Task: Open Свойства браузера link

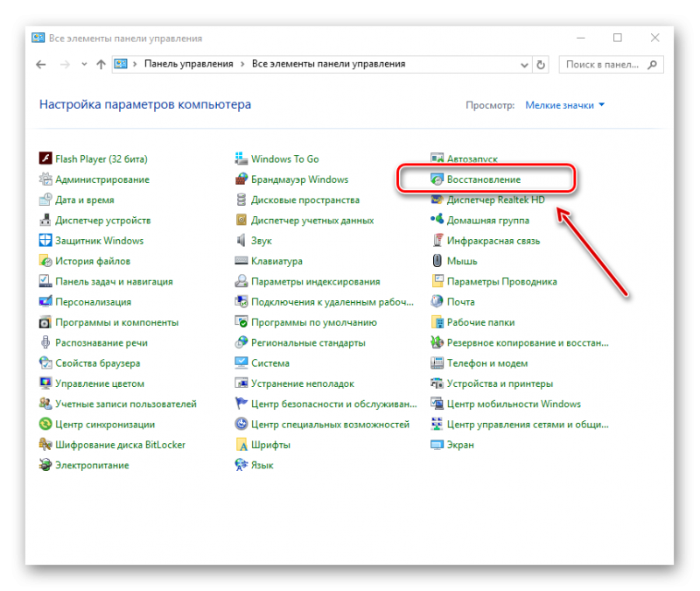Action: coord(97,363)
